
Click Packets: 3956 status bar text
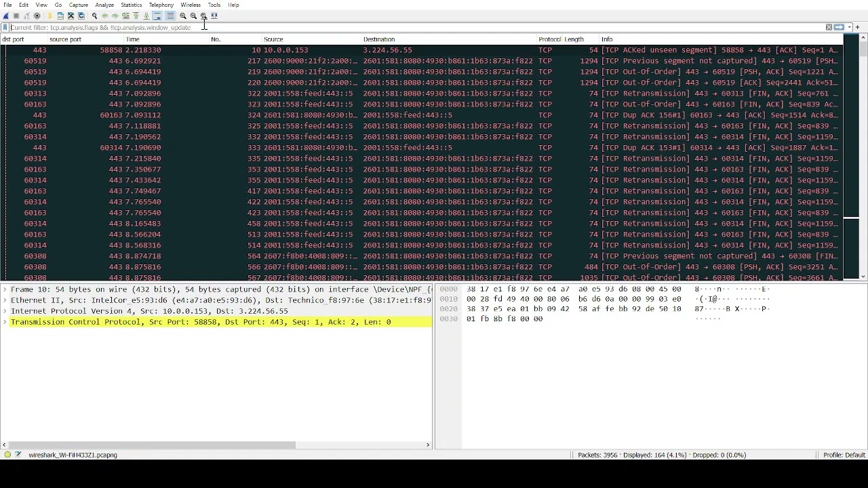coord(597,455)
